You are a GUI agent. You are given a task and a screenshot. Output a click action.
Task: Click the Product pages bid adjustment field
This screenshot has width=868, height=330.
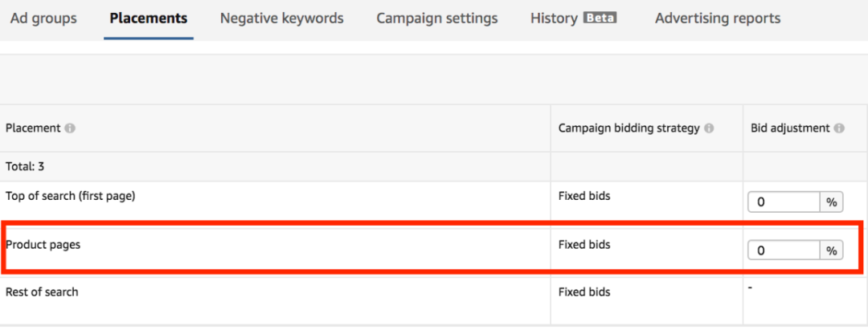[784, 251]
